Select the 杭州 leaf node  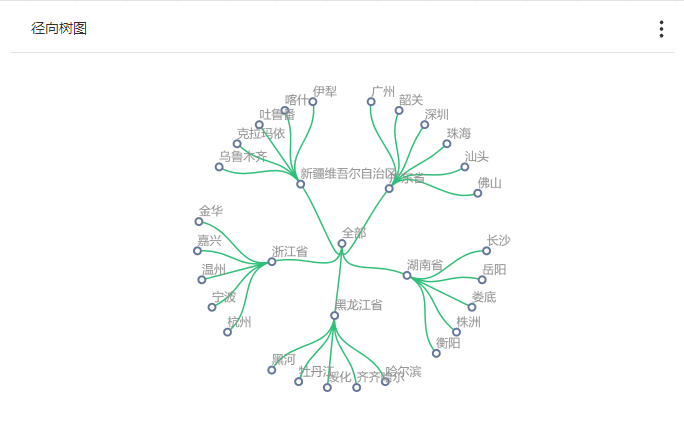[228, 332]
